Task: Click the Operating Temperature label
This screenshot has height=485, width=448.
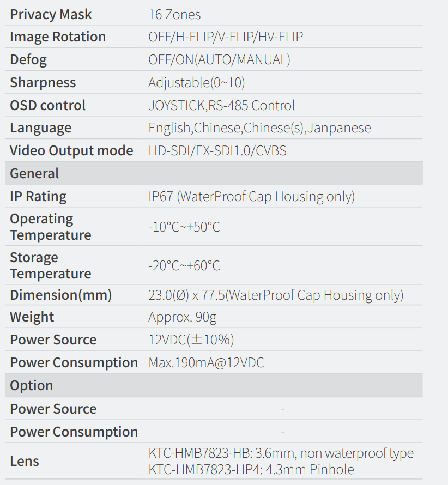Action: 50,227
